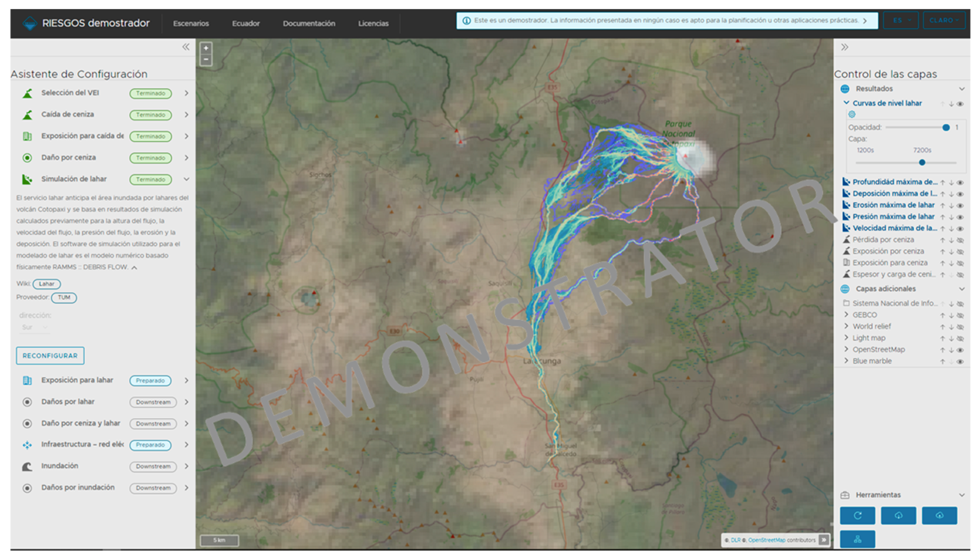Expand the Exposición para lahar step
The image size is (980, 560).
[x=186, y=380]
